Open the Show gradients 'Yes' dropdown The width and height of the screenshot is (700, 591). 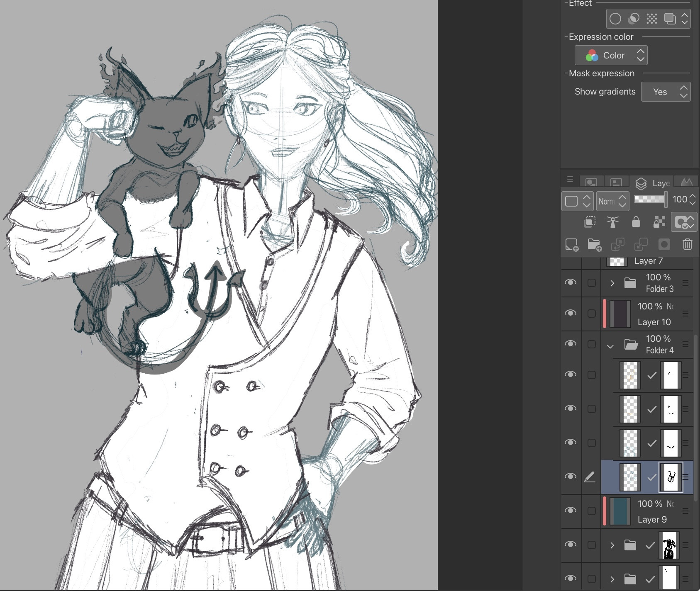(x=666, y=92)
